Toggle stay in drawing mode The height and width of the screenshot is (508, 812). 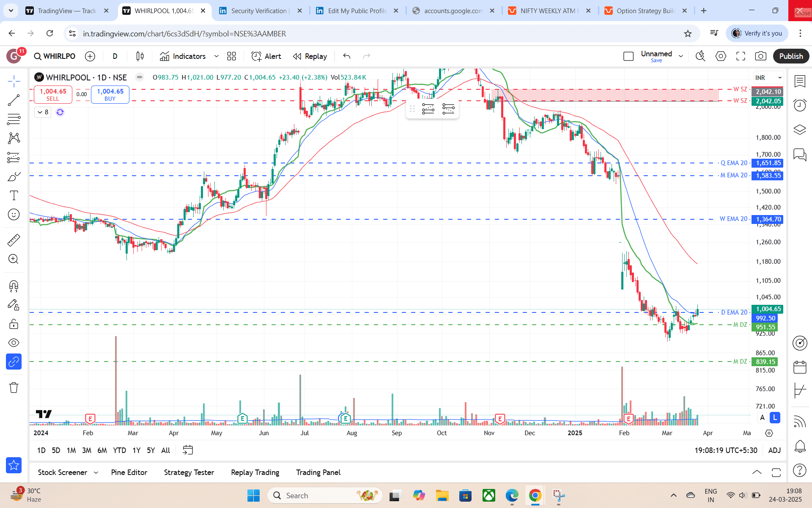tap(14, 305)
